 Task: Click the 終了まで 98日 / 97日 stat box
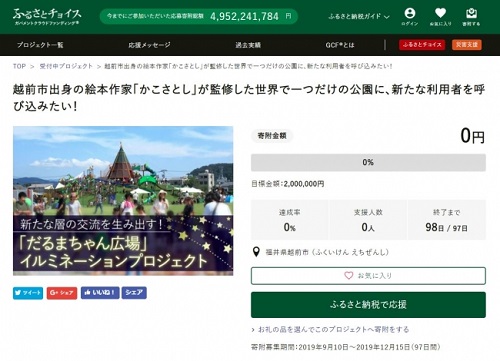[447, 220]
